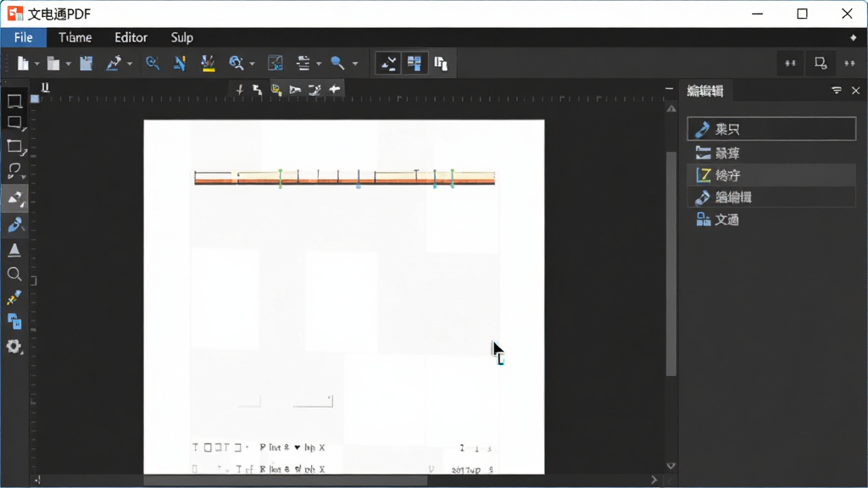868x488 pixels.
Task: Select the eyedropper tool
Action: point(14,297)
